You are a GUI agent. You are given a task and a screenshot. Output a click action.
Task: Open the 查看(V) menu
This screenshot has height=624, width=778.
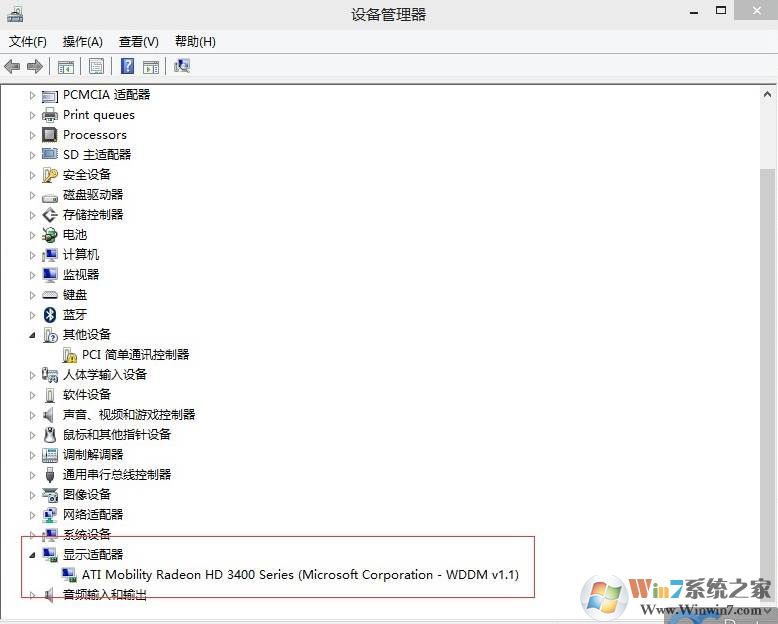(138, 41)
